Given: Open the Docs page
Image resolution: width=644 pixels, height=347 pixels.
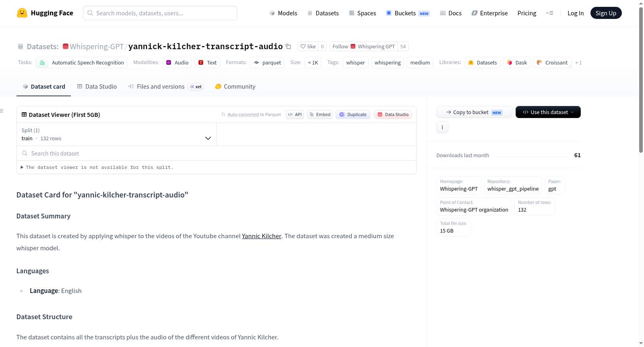Looking at the screenshot, I should [450, 13].
